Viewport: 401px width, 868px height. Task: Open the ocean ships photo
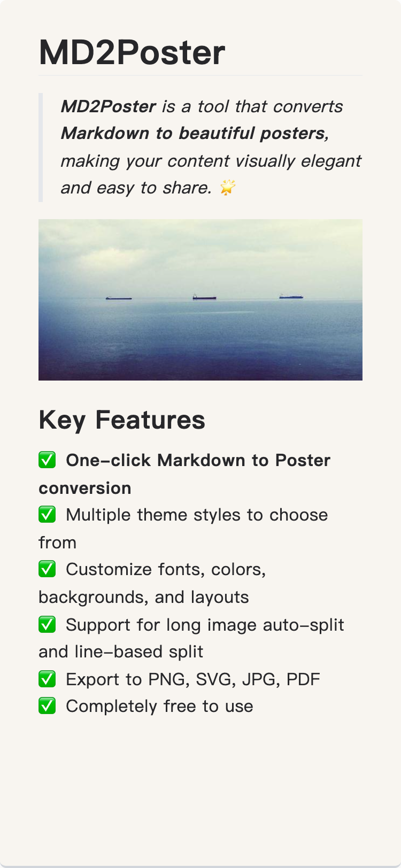click(200, 300)
